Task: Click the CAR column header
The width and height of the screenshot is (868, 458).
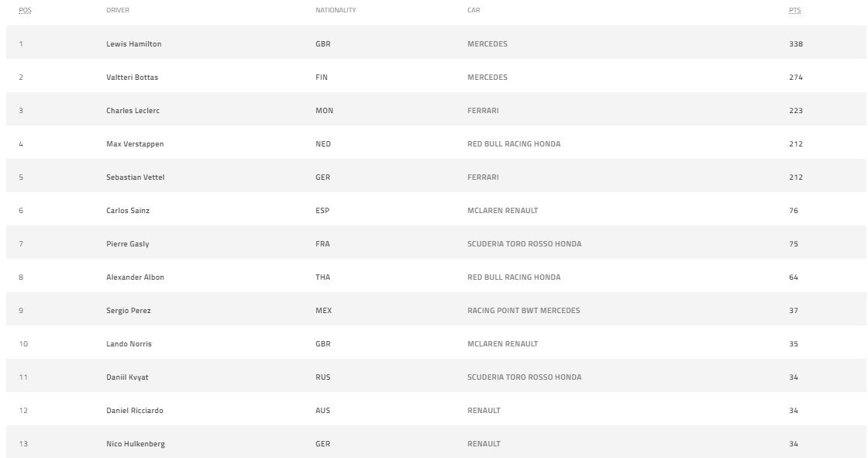Action: (x=474, y=10)
